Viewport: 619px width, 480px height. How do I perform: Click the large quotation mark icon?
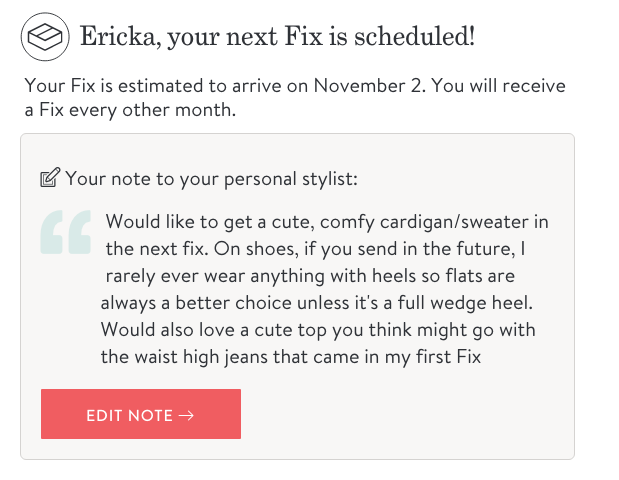65,233
